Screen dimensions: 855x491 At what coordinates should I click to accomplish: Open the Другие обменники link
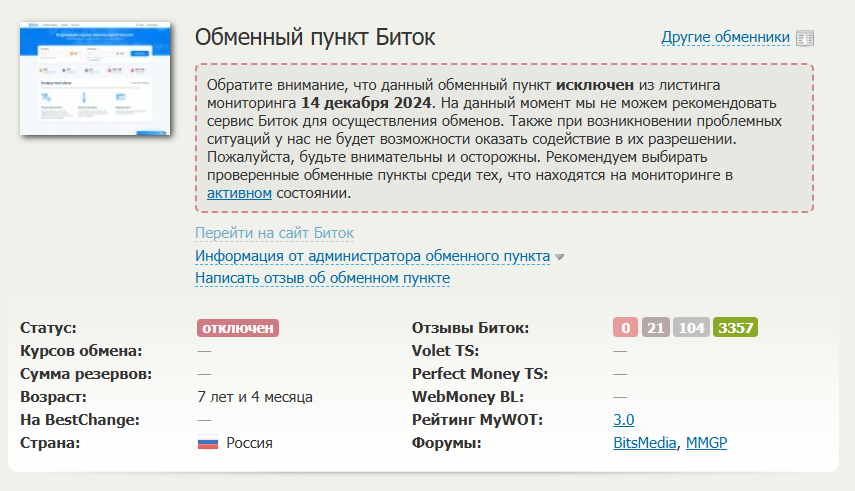725,38
